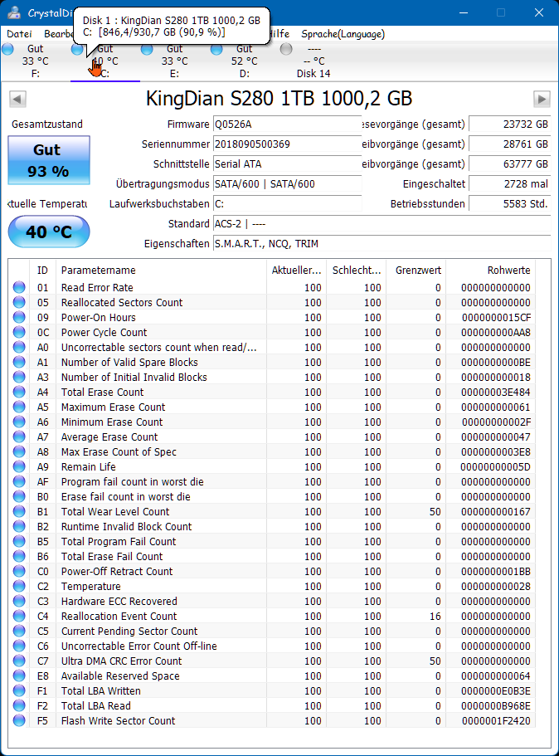This screenshot has width=559, height=756.
Task: Select disk D: at 52 °C
Action: pyautogui.click(x=245, y=61)
